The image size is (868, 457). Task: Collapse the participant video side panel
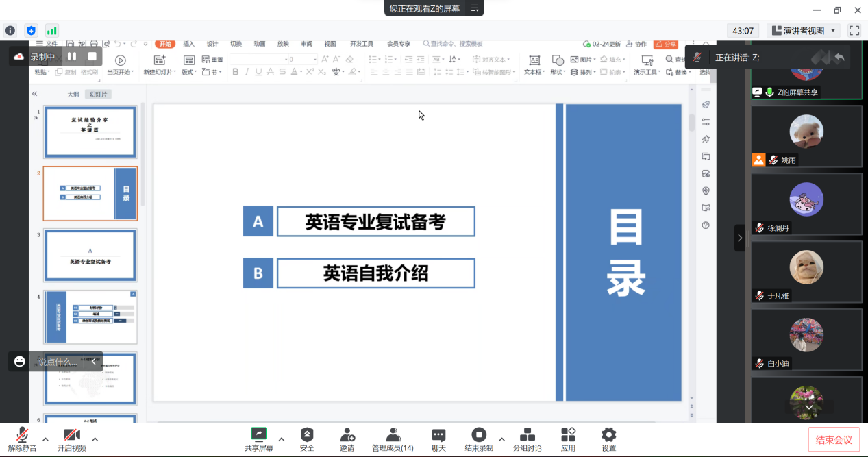739,238
